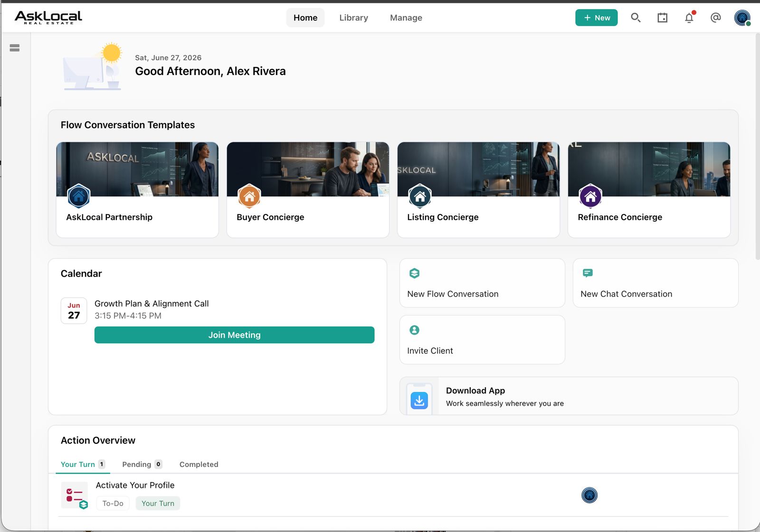
Task: Click the Flow Conversation Templates heading
Action: [x=128, y=125]
